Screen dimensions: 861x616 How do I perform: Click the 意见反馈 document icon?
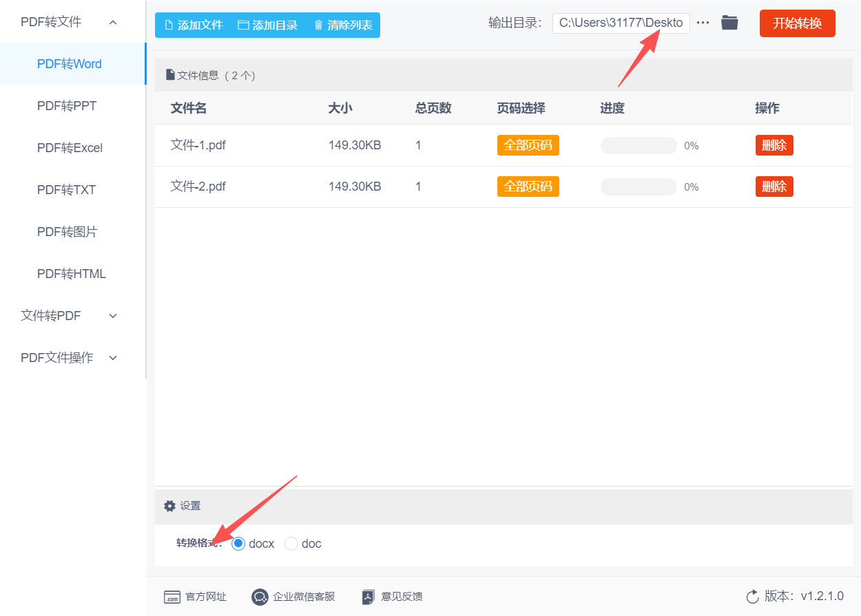(x=369, y=597)
